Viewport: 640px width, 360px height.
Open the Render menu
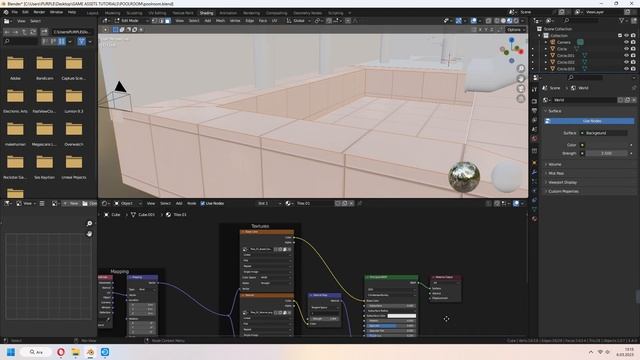(x=39, y=12)
